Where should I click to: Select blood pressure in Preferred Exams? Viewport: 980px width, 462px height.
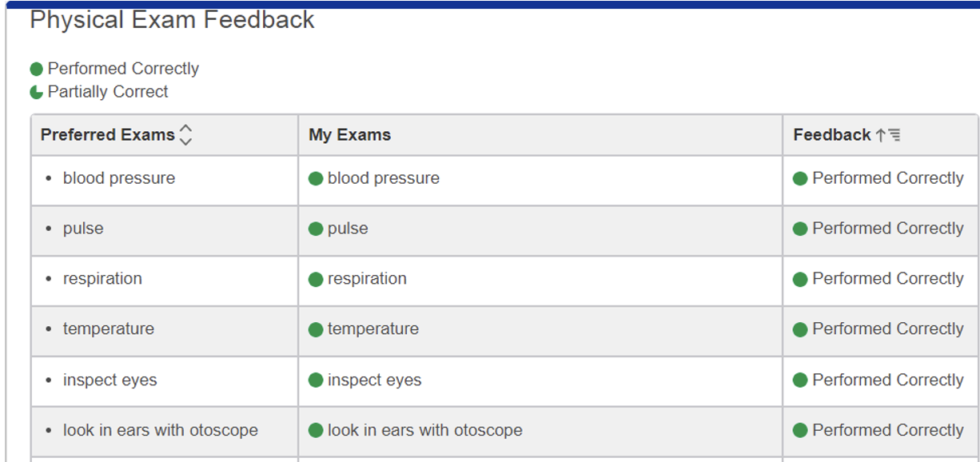(x=119, y=178)
